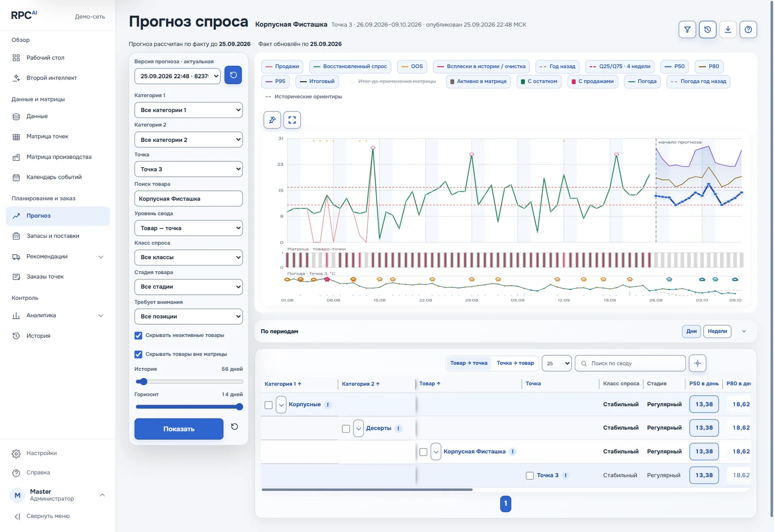Adjust Горизонт days slider handle
The image size is (774, 532).
pos(239,407)
